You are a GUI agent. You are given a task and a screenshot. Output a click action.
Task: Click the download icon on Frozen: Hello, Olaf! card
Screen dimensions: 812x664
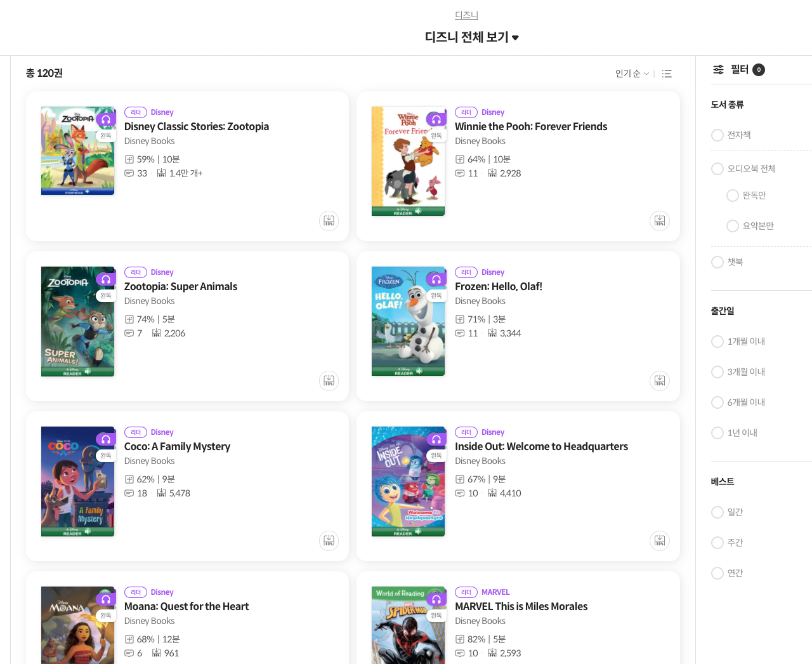660,381
